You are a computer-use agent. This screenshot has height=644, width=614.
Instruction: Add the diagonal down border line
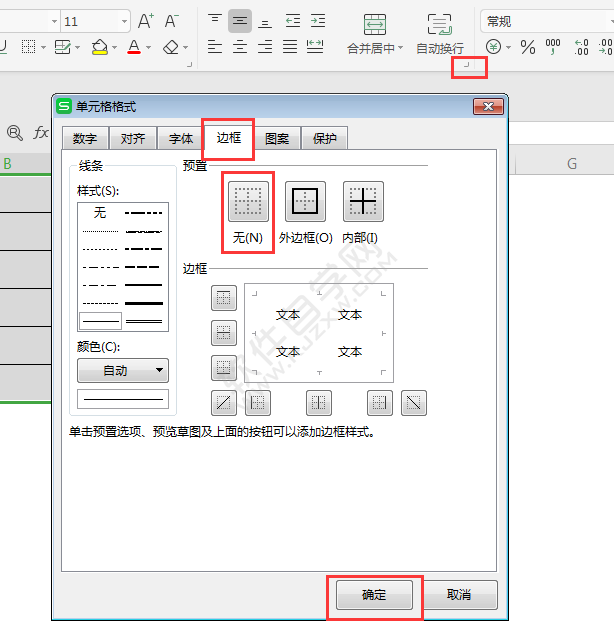point(413,403)
